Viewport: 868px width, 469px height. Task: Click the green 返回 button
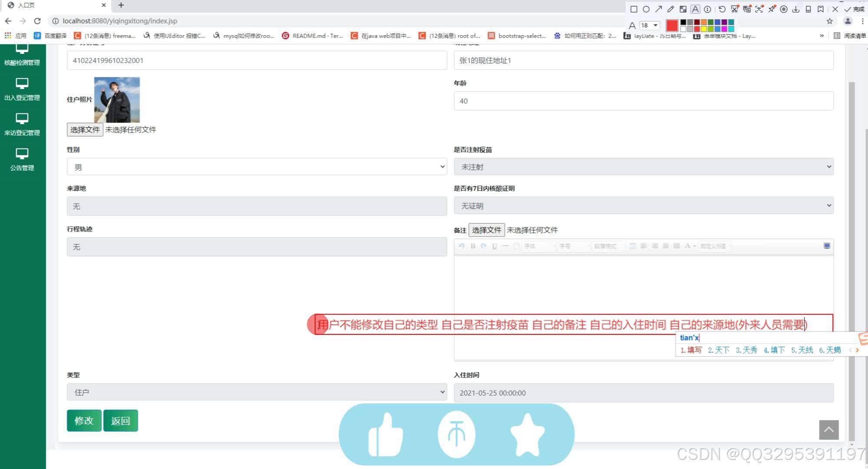[x=121, y=420]
